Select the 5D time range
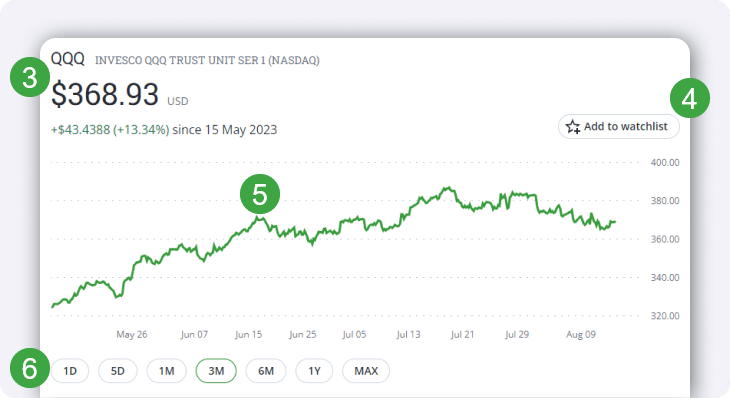 [118, 371]
